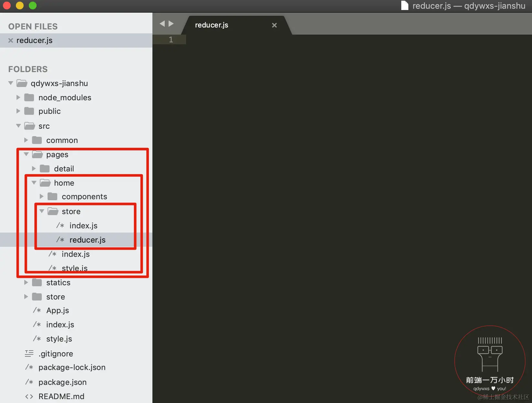Click the document icon in the title bar

(x=405, y=5)
